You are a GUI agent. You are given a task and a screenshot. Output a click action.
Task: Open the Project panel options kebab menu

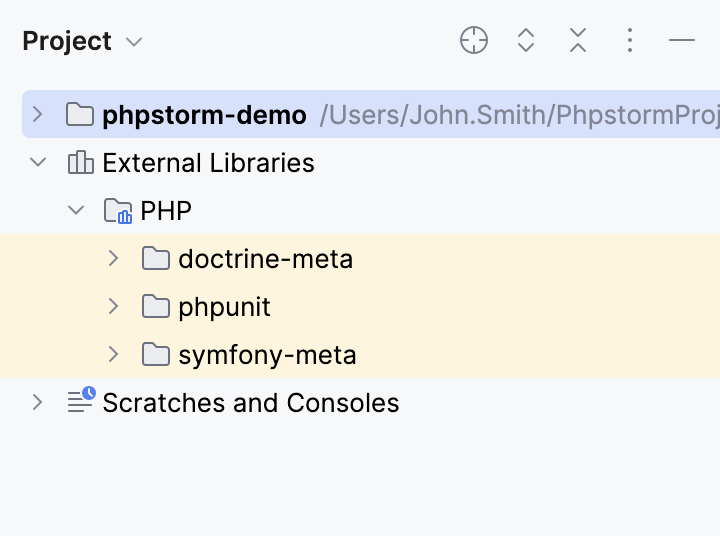pyautogui.click(x=630, y=41)
